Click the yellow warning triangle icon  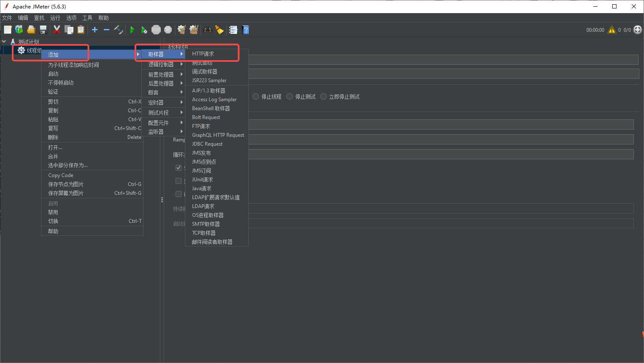pos(612,30)
